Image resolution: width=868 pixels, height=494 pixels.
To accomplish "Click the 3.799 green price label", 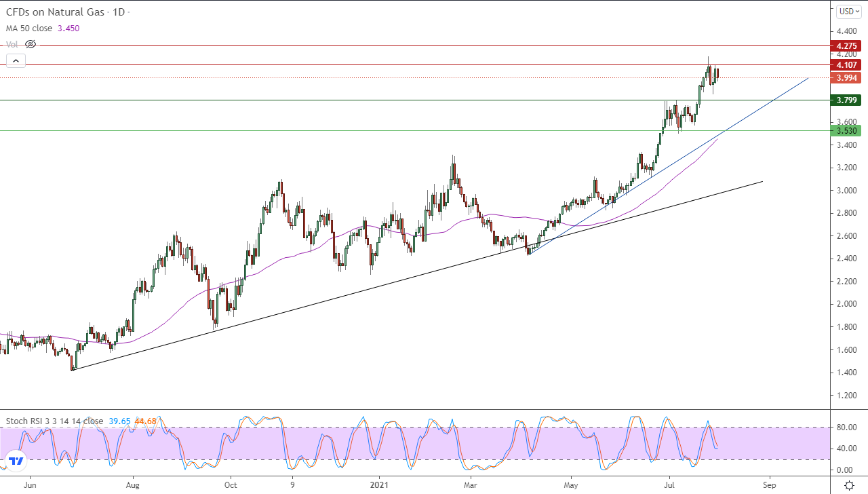I will [847, 100].
